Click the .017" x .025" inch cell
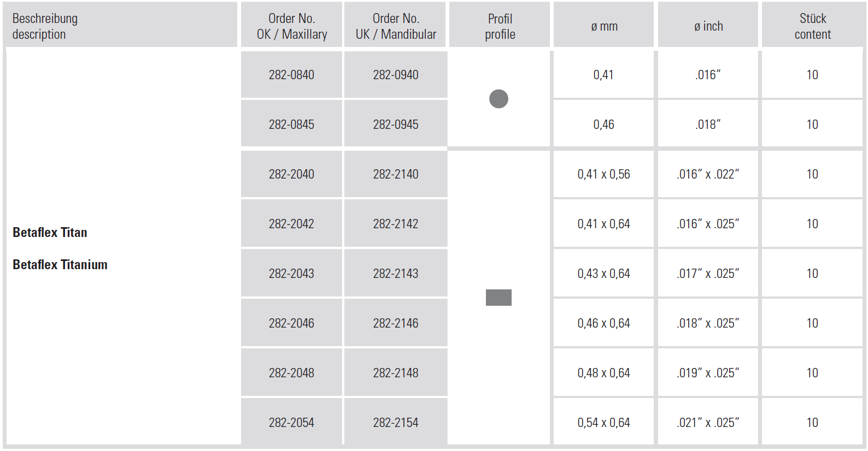 pyautogui.click(x=708, y=274)
